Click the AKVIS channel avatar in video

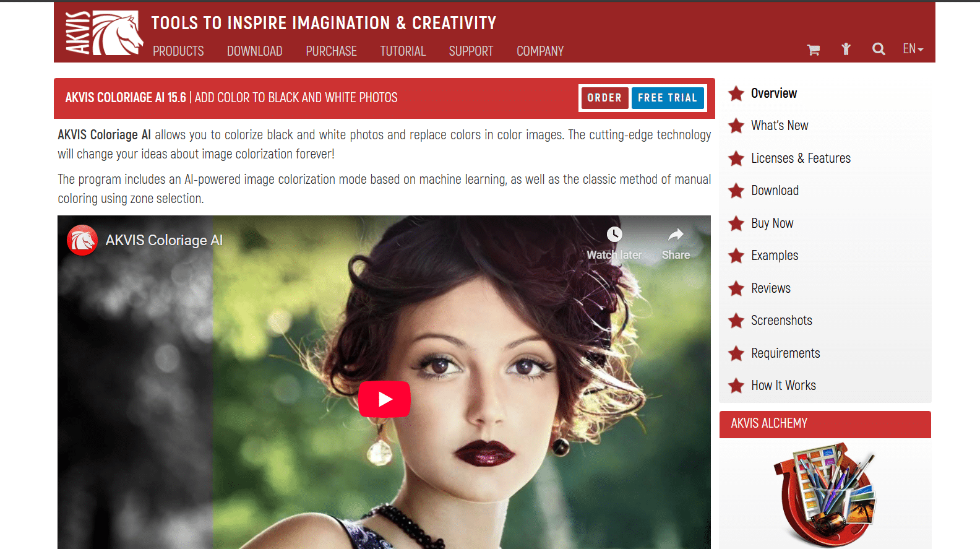pos(82,240)
